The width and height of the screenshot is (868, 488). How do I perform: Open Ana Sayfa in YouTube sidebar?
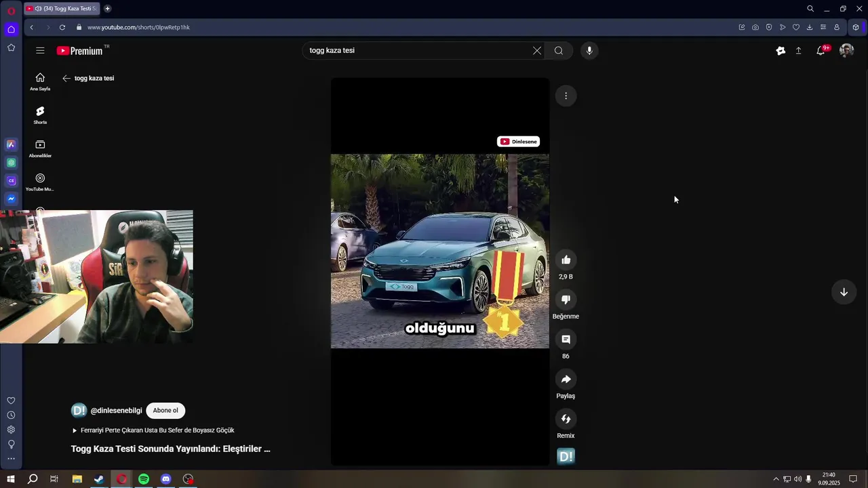(x=40, y=81)
